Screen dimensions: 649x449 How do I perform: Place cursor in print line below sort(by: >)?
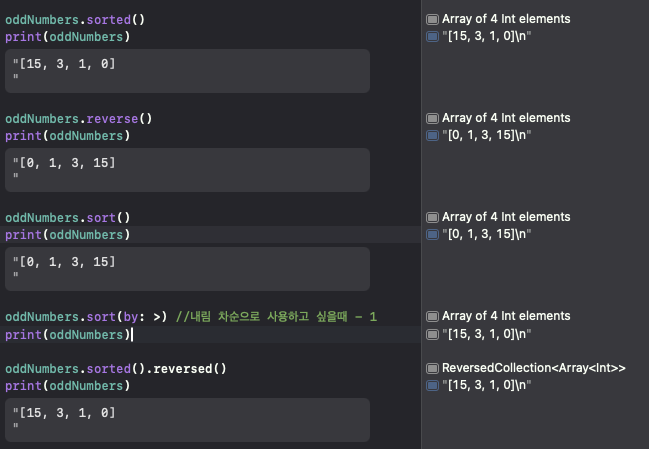pyautogui.click(x=67, y=334)
